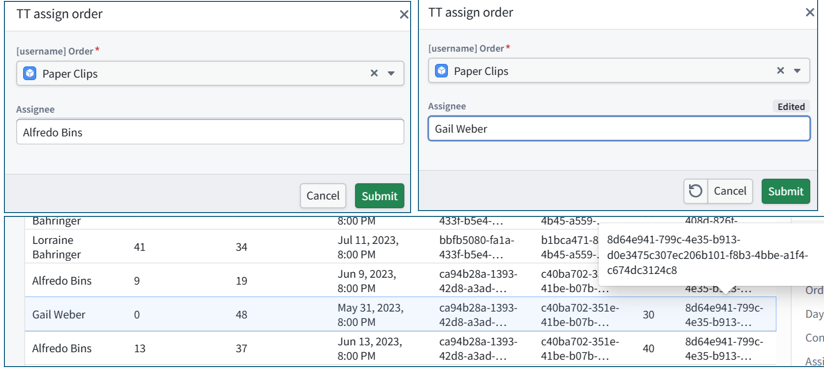Click the cube icon in Gail Weber dialog's Order field
Image resolution: width=824 pixels, height=372 pixels.
pyautogui.click(x=442, y=71)
